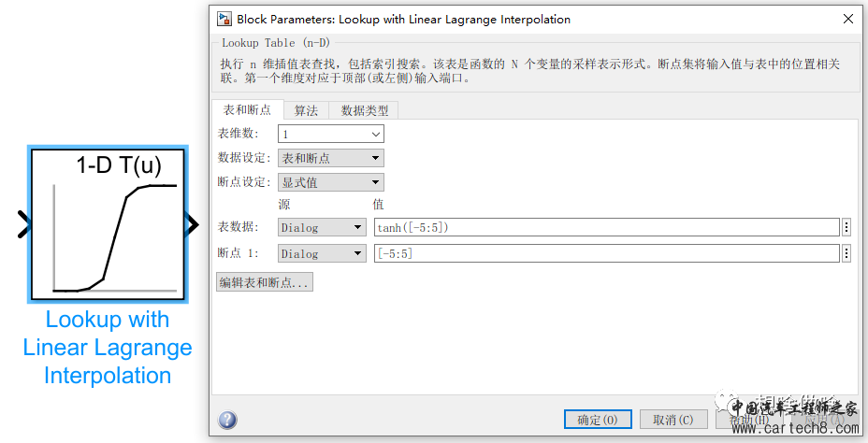Open the table data three-dot options menu
The image size is (868, 443).
pyautogui.click(x=846, y=227)
